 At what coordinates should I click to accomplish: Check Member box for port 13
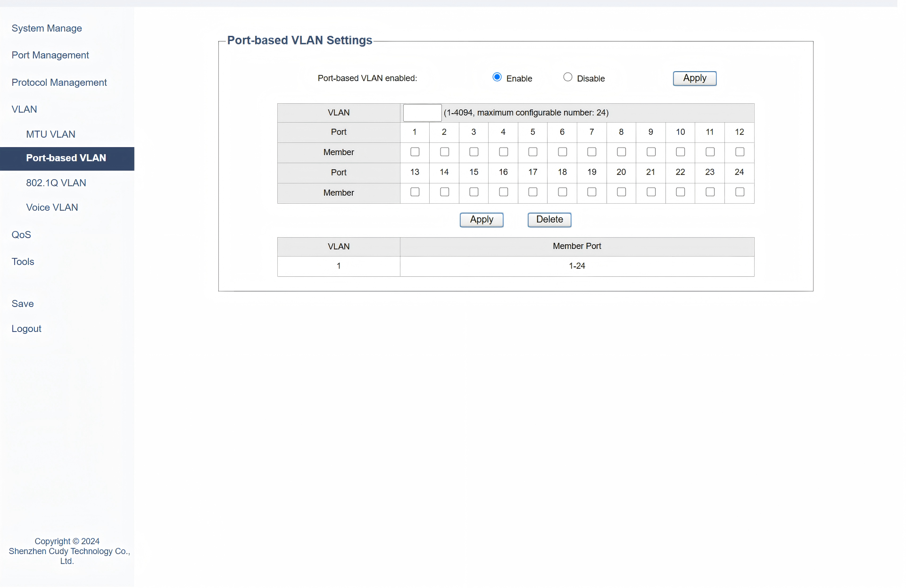[415, 192]
